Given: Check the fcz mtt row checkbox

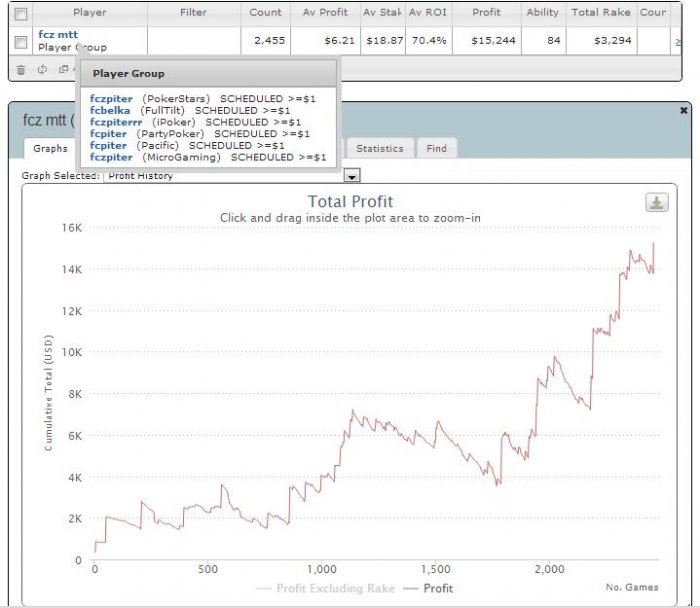Looking at the screenshot, I should [x=21, y=42].
